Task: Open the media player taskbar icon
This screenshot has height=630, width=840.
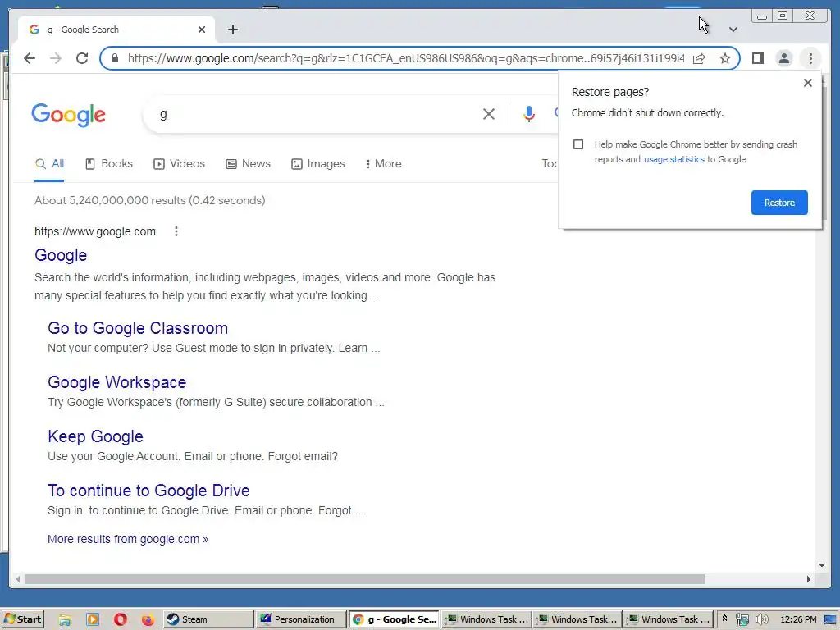Action: (93, 620)
